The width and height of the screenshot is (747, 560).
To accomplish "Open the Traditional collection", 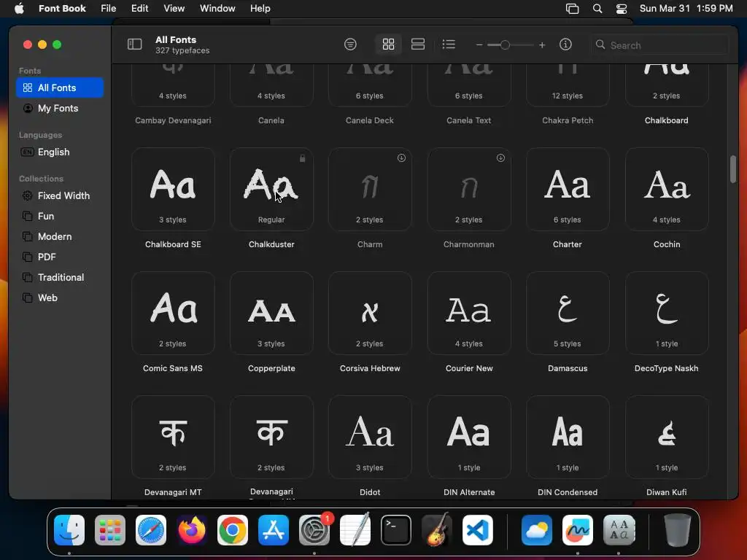I will click(60, 278).
